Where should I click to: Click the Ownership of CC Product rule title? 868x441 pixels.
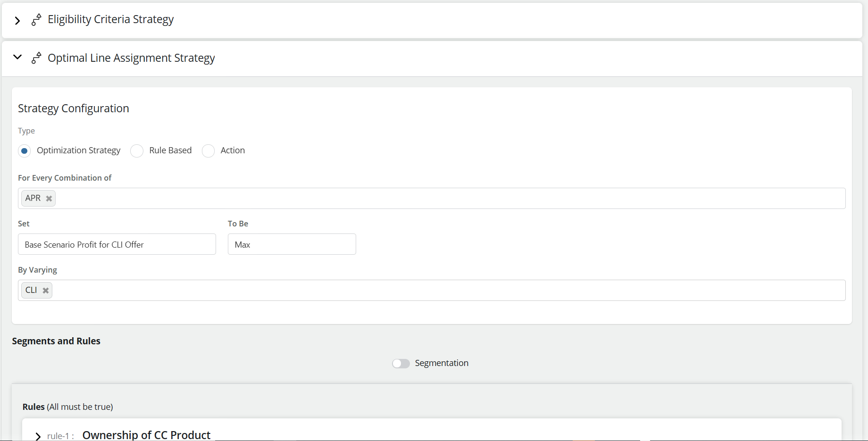146,435
